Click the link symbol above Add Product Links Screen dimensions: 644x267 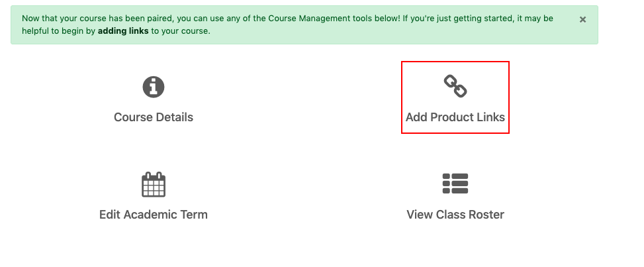point(455,86)
